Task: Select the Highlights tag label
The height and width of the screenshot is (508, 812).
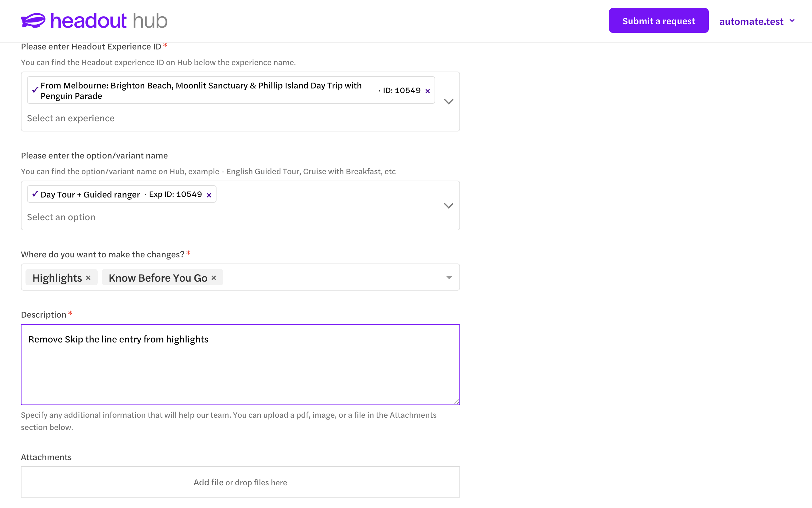Action: click(57, 278)
